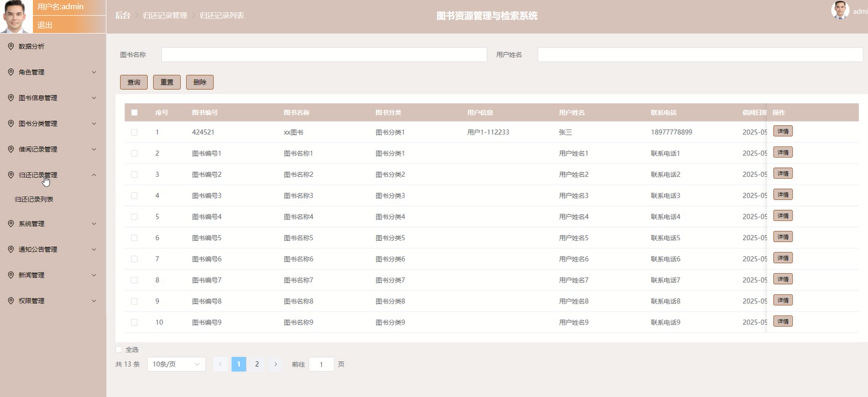868x397 pixels.
Task: Click the pin icon beside 图书分类管理
Action: point(11,123)
